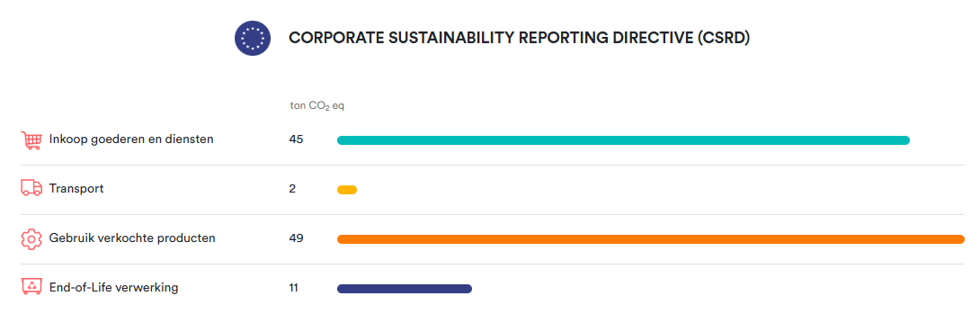Click the value 11 for End-of-Life
Image resolution: width=980 pixels, height=332 pixels.
coord(294,288)
